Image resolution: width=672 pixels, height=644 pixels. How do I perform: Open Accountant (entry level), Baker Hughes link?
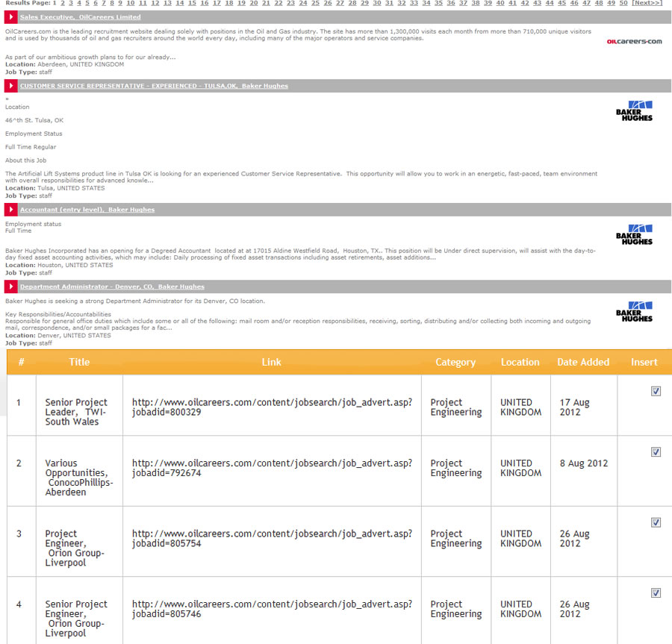click(x=87, y=210)
